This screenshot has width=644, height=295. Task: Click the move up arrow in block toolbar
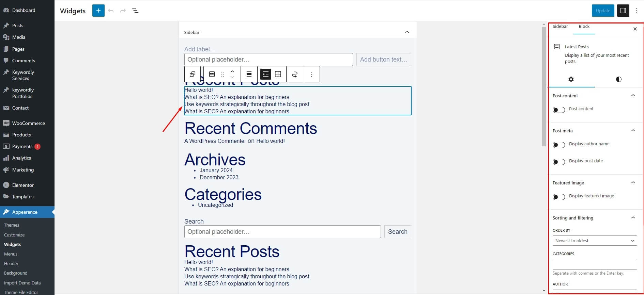click(232, 71)
